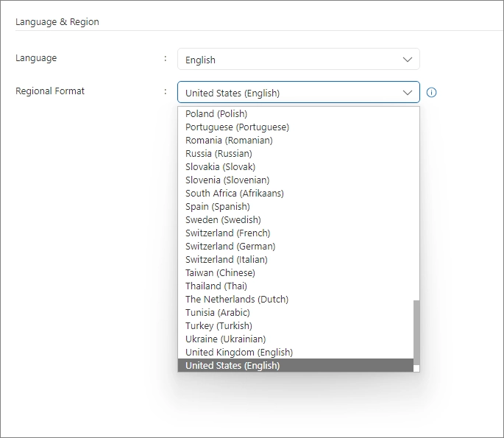Select Slovakia (Slovak) option

tap(220, 167)
